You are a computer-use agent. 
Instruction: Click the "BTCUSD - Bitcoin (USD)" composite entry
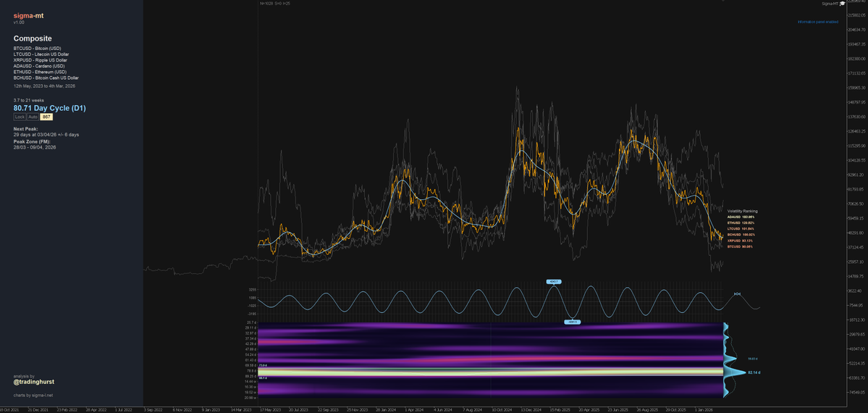pos(37,49)
